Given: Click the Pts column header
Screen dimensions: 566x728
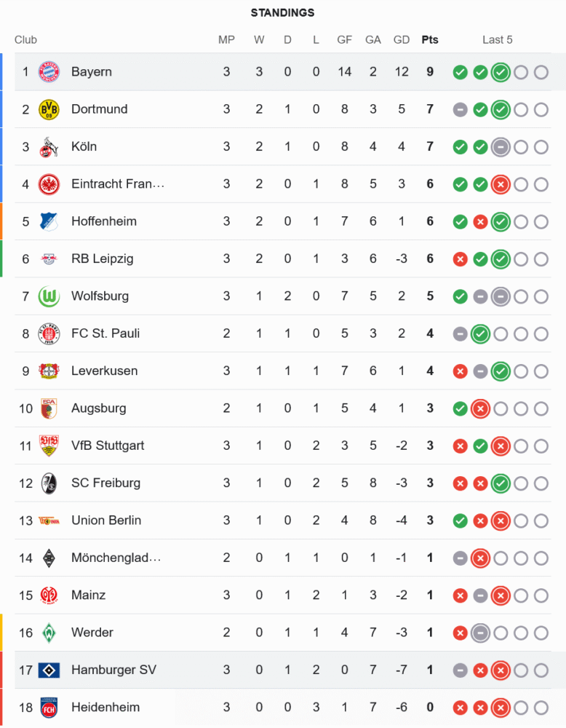Looking at the screenshot, I should point(430,39).
